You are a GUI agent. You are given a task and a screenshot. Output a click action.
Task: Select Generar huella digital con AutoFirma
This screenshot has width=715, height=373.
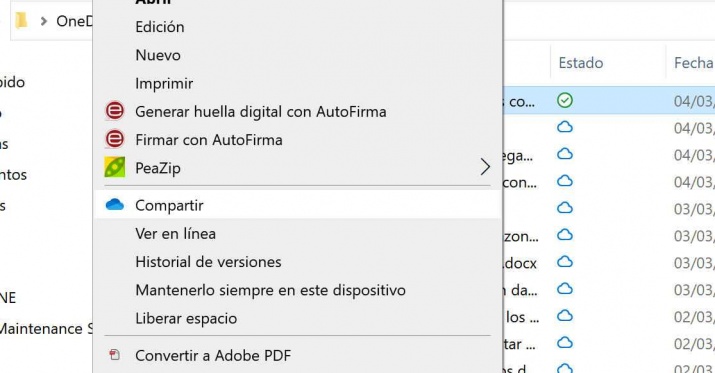(260, 112)
